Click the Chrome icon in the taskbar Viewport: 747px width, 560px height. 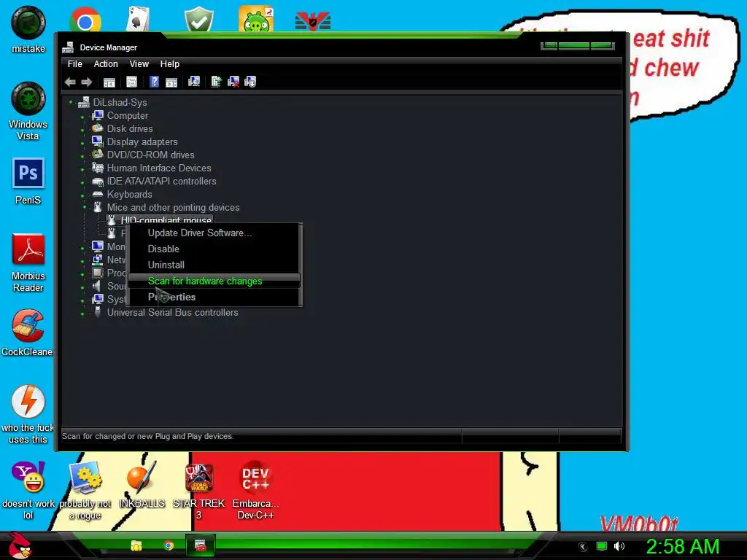pyautogui.click(x=169, y=545)
